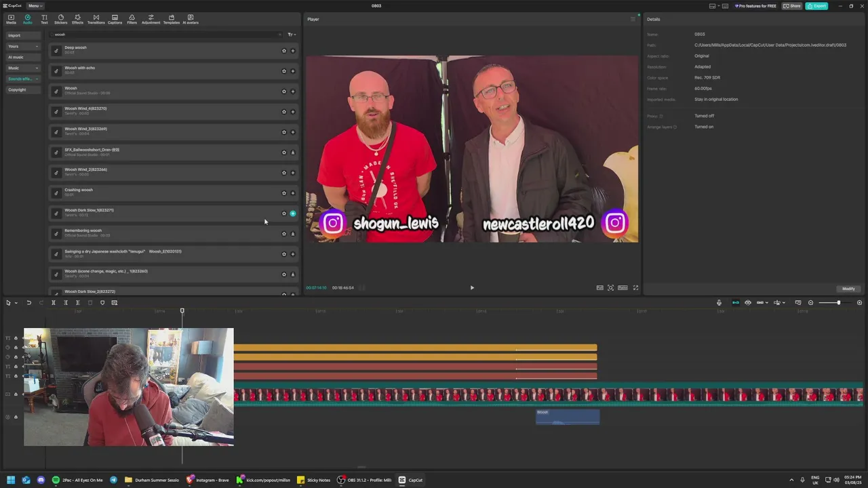Viewport: 868px width, 488px height.
Task: Favorite the Crashing woosh sound
Action: coord(284,193)
